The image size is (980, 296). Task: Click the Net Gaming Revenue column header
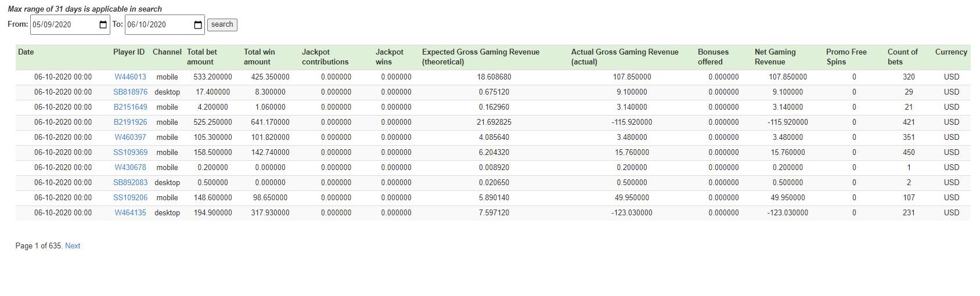(x=775, y=57)
